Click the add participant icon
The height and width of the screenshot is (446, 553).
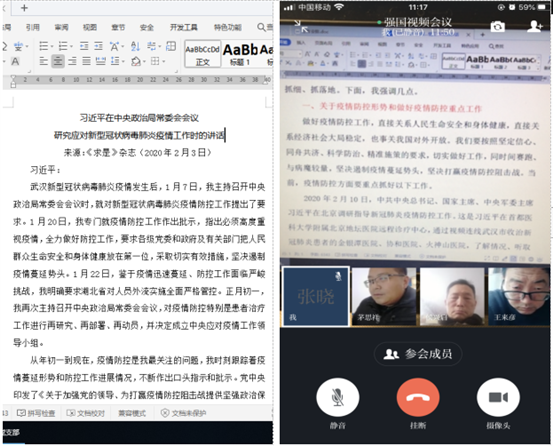535,26
